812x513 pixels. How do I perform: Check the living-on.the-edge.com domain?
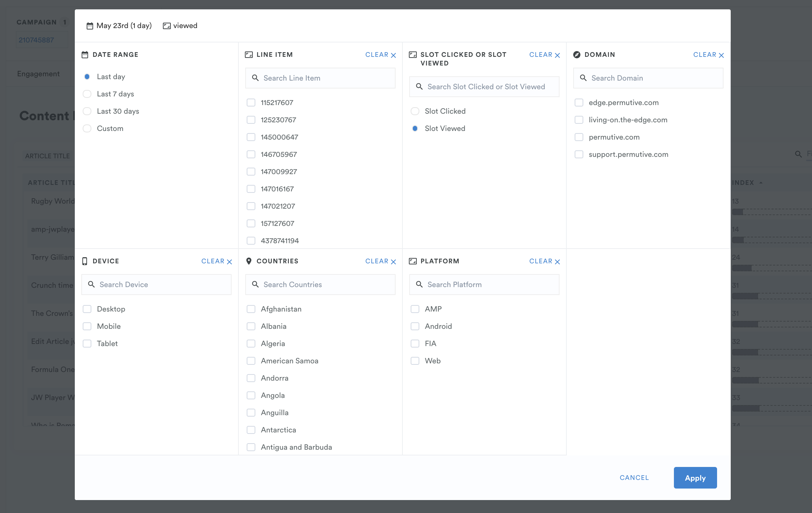point(579,120)
